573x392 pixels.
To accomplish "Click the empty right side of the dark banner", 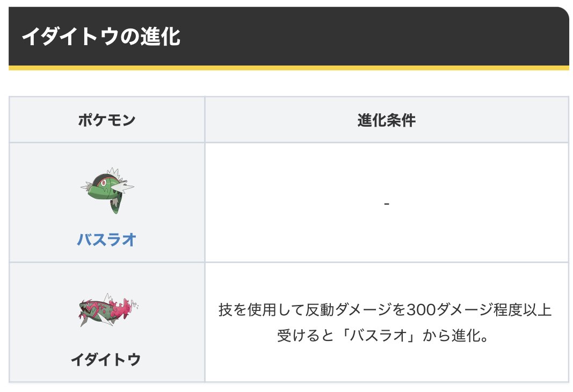I will [430, 37].
